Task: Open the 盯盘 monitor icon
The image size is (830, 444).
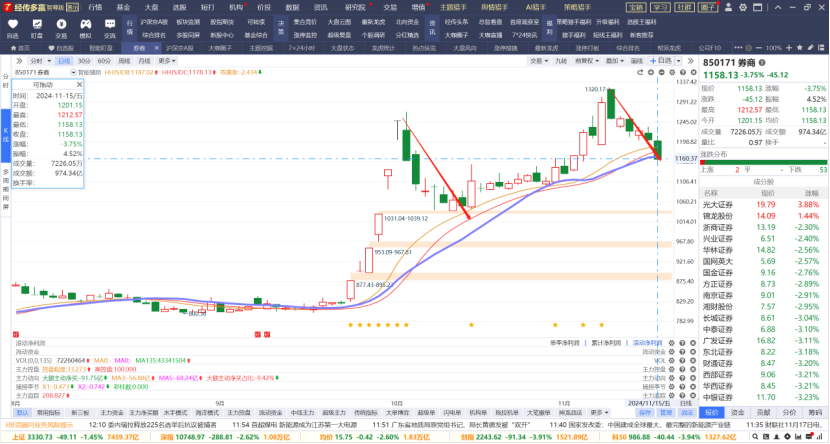Action: pos(37,24)
